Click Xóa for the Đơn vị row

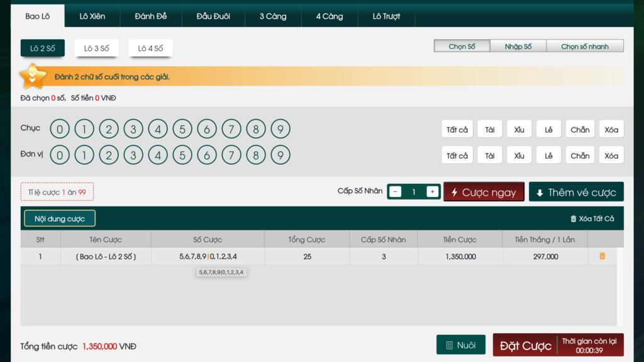tap(611, 156)
